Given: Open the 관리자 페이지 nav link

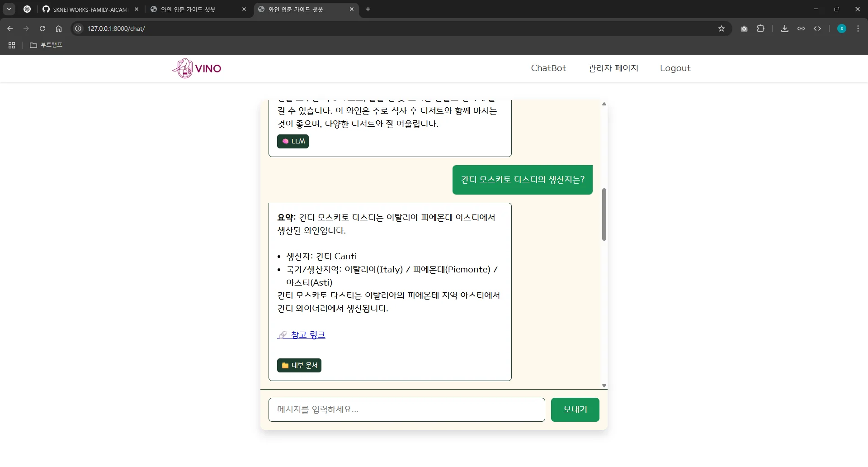Looking at the screenshot, I should 613,68.
